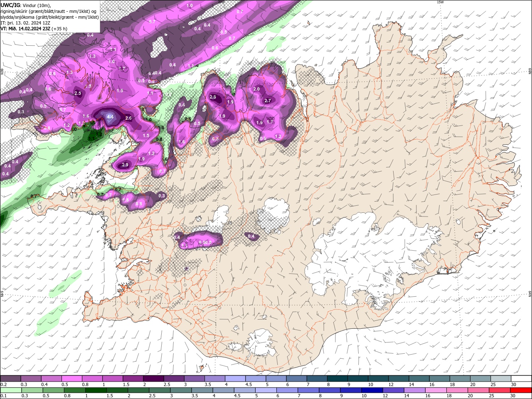Image resolution: width=532 pixels, height=399 pixels.
Task: Select the darkest purple 2 swatch on upper scale
Action: tap(154, 379)
